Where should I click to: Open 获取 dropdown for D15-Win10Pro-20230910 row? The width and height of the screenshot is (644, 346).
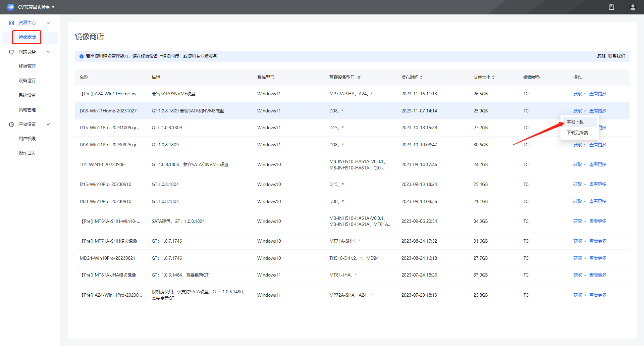click(580, 185)
